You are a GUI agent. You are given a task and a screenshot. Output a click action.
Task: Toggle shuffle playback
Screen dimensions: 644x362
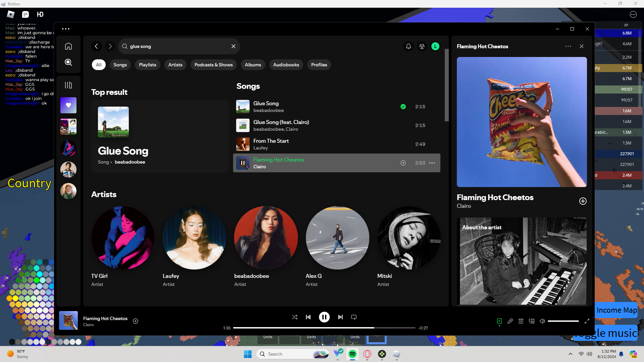[x=294, y=317]
